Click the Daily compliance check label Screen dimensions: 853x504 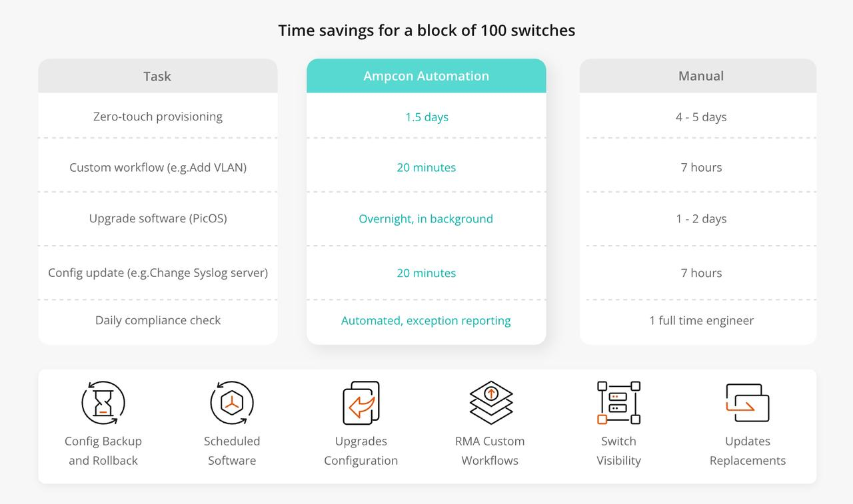(x=158, y=320)
